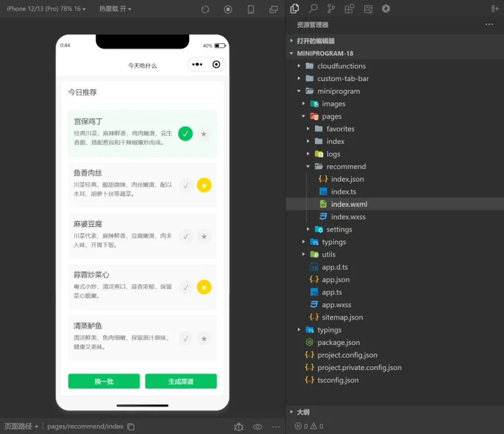Click the detach simulator window icon
504x434 pixels.
pos(274,9)
